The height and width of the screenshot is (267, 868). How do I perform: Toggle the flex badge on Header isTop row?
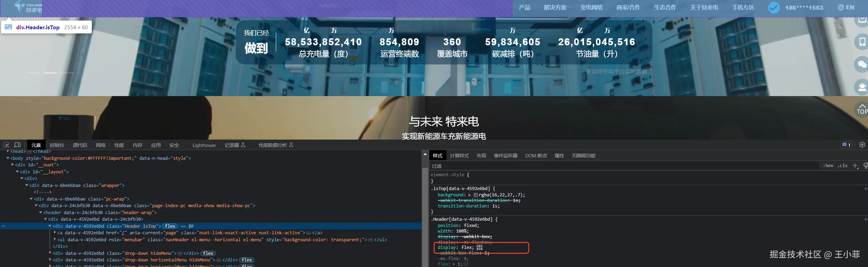pos(170,226)
